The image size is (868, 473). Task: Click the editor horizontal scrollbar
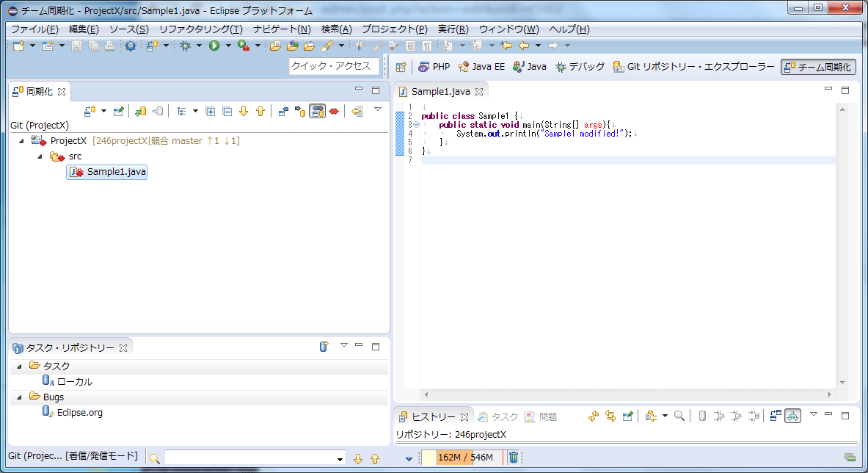tap(628, 395)
